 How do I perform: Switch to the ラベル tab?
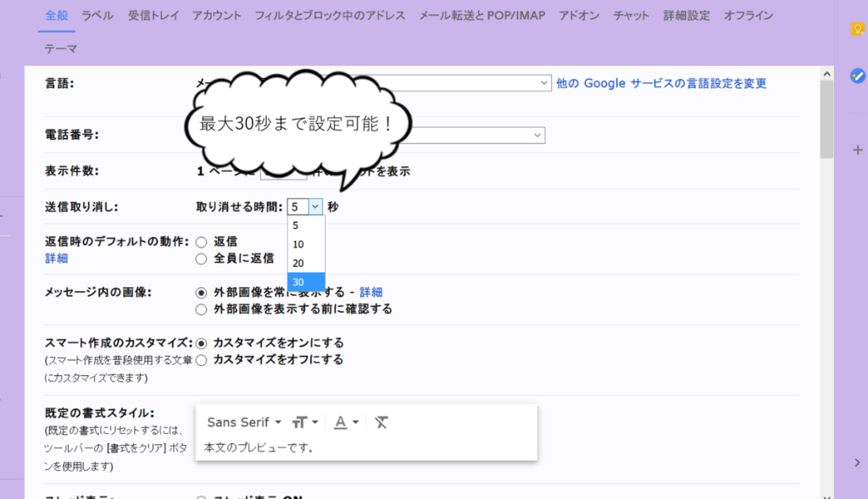click(97, 15)
